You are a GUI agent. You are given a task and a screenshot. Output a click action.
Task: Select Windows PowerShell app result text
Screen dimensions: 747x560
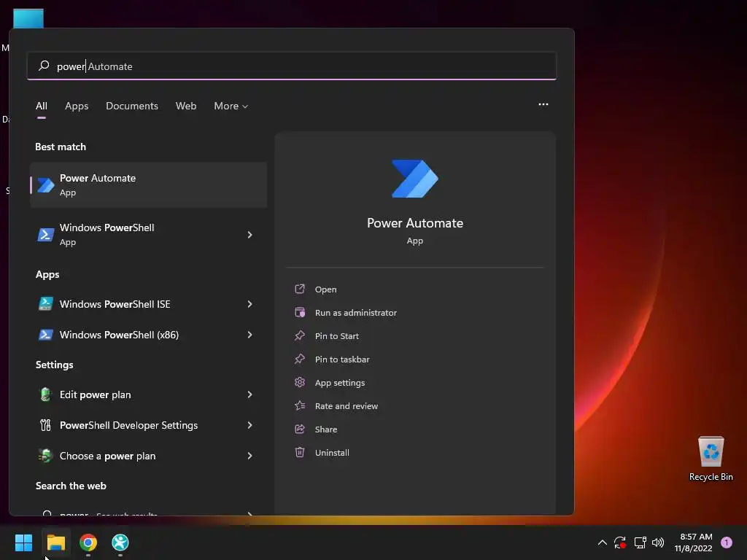107,227
